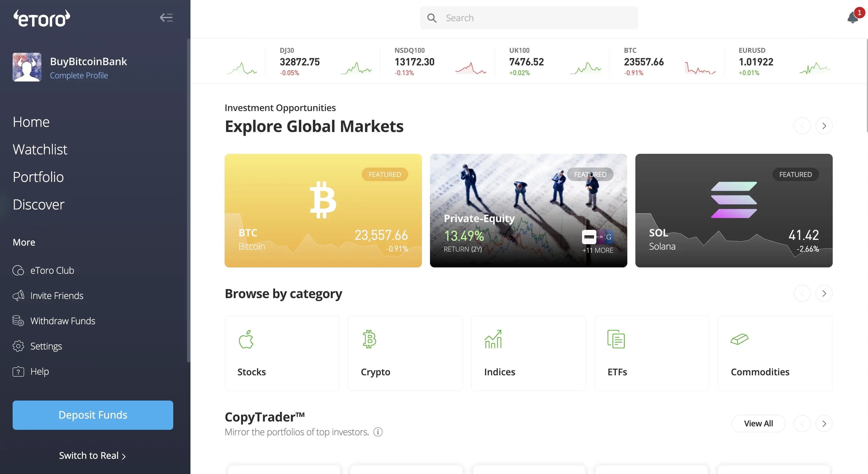This screenshot has width=868, height=474.
Task: Click the eToro logo
Action: [x=41, y=18]
